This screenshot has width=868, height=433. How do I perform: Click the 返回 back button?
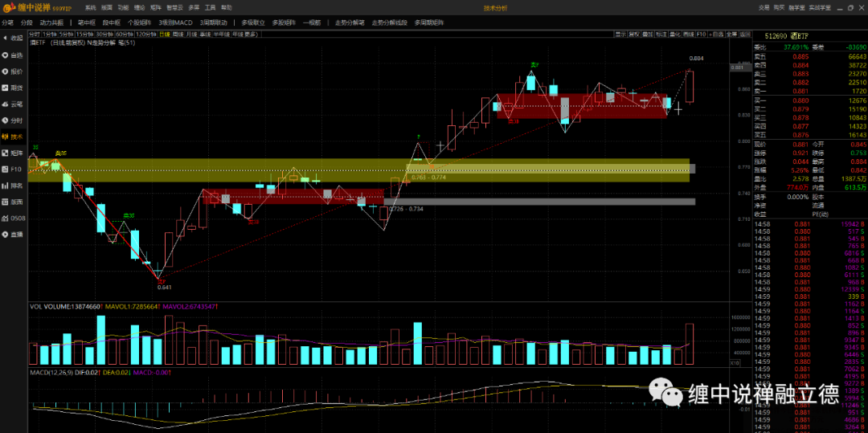pyautogui.click(x=745, y=35)
